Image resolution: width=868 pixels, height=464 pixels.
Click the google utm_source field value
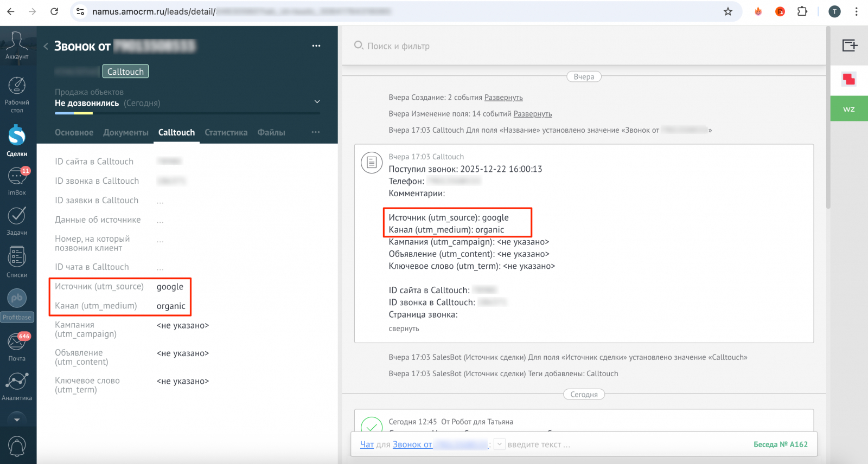(x=170, y=287)
